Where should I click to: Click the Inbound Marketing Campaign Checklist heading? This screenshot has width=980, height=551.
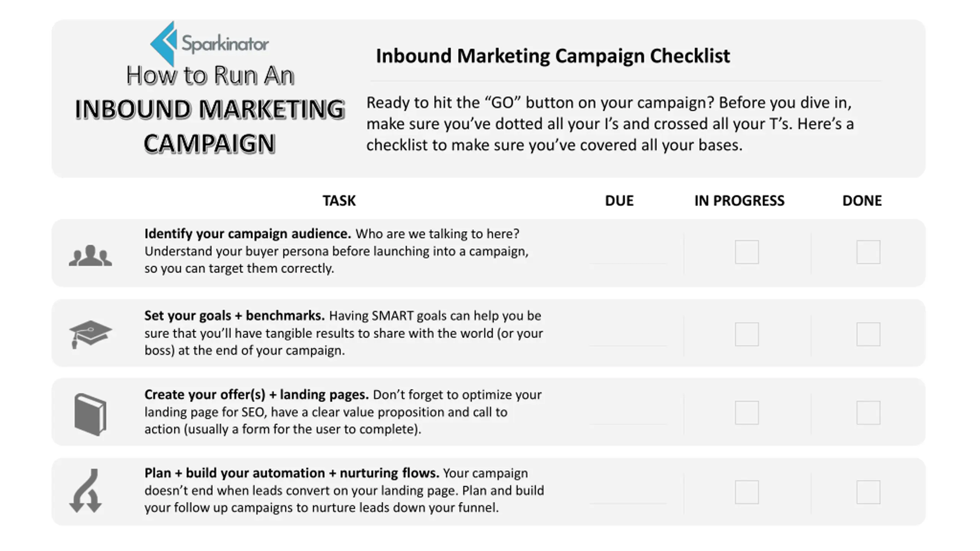pyautogui.click(x=553, y=56)
